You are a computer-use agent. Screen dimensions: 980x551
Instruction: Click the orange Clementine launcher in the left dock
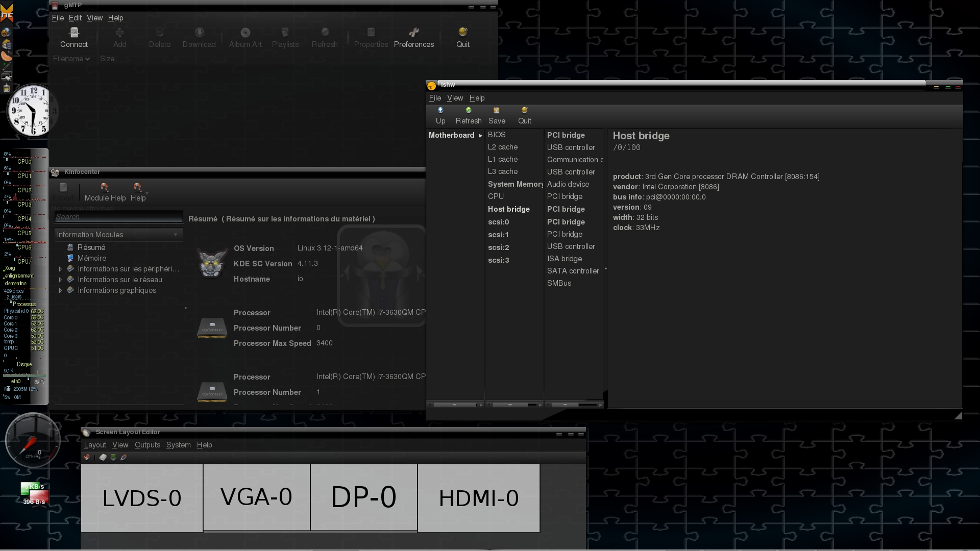7,56
